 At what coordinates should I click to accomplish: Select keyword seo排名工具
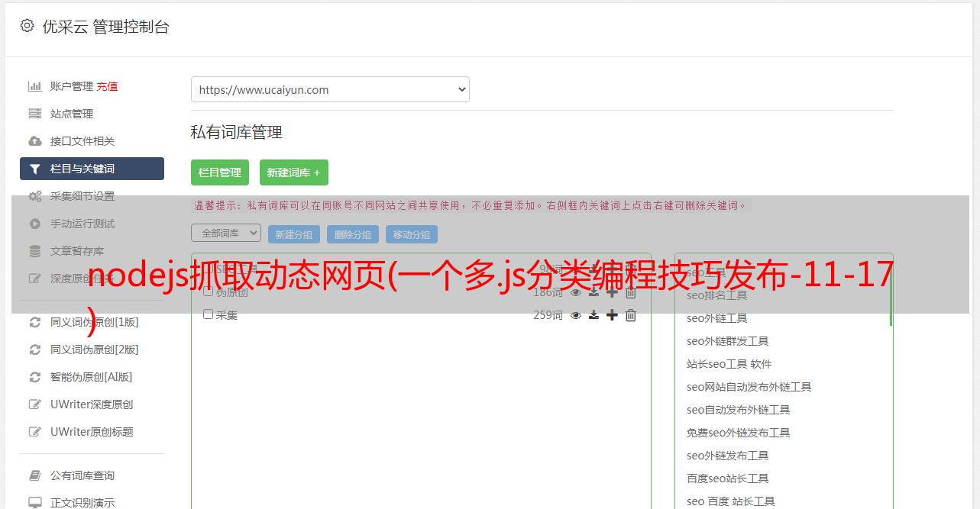tap(717, 295)
